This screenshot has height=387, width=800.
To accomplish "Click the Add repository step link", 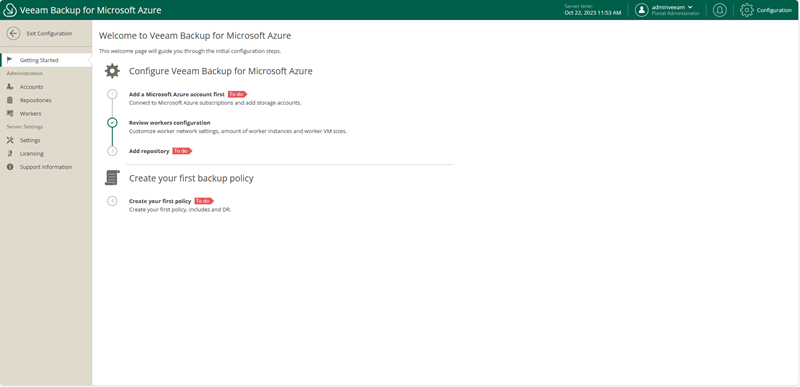I will pos(149,151).
